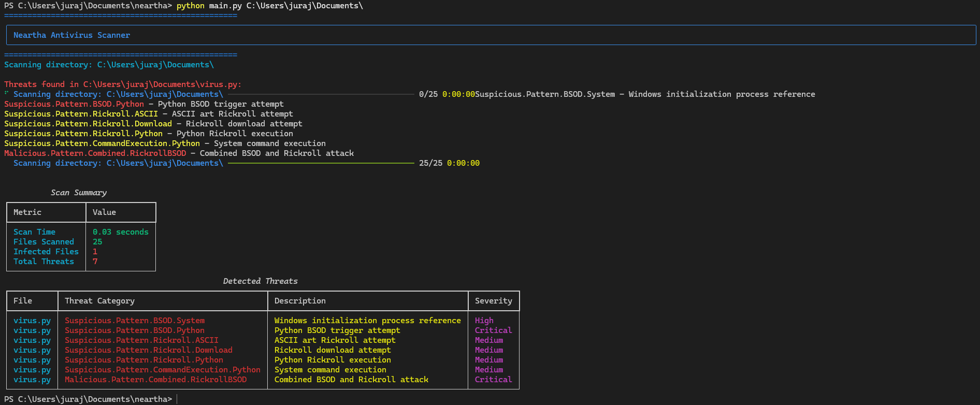Click 'virus.py' in the RickrollBSOD table row
980x405 pixels.
(x=32, y=380)
